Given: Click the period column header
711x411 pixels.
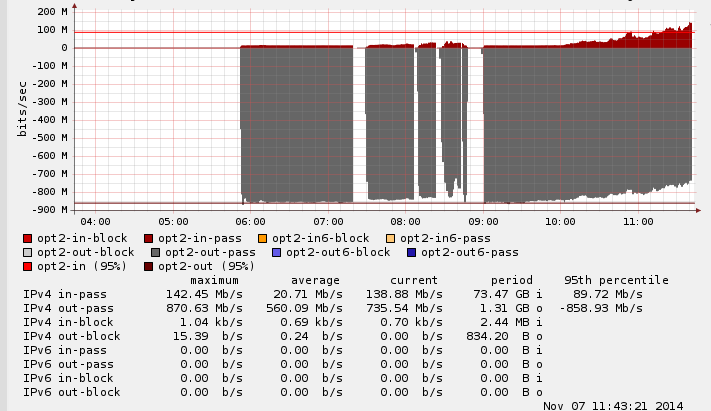Looking at the screenshot, I should tap(511, 281).
